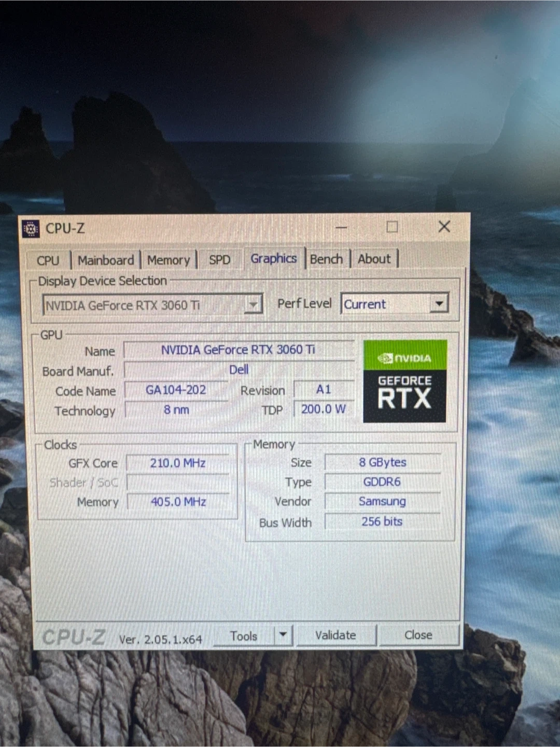Image resolution: width=560 pixels, height=747 pixels.
Task: Click the GFX Core clock value
Action: click(x=178, y=463)
